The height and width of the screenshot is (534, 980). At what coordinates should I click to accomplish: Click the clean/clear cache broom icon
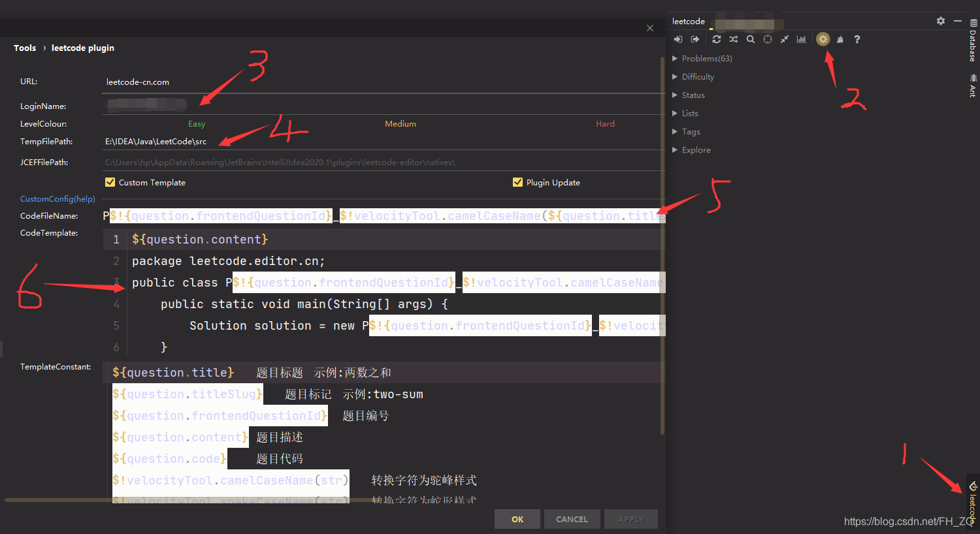(x=840, y=39)
